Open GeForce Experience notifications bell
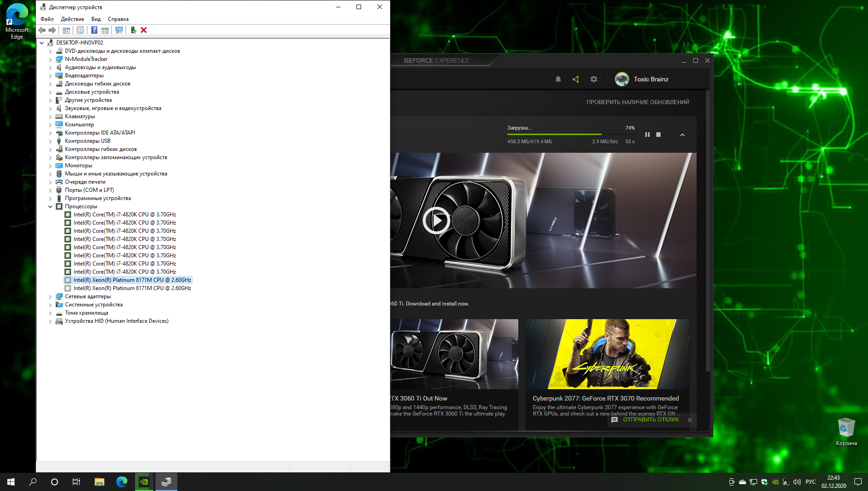 click(558, 79)
